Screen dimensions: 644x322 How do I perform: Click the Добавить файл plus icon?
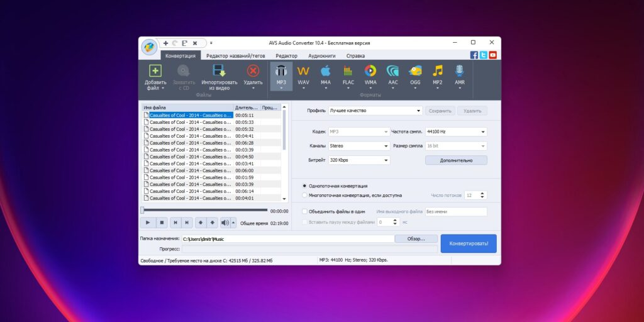click(155, 70)
